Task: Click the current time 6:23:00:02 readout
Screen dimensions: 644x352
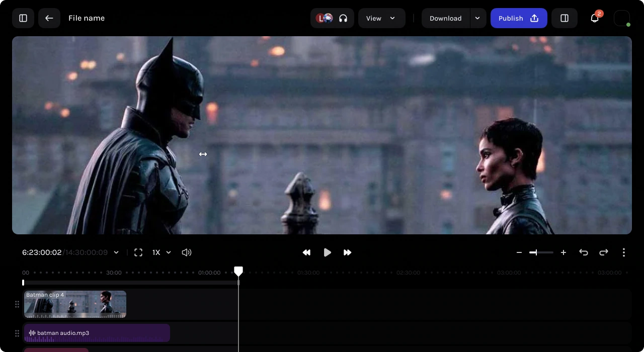Action: click(x=42, y=252)
